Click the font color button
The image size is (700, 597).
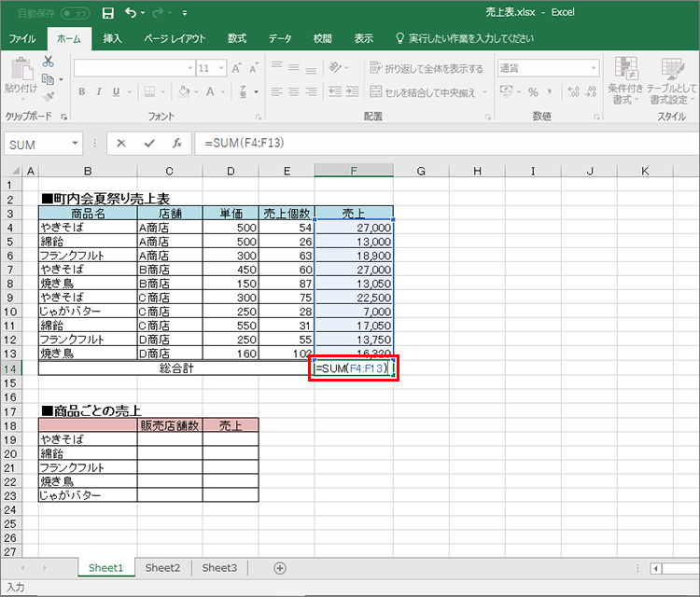click(211, 92)
